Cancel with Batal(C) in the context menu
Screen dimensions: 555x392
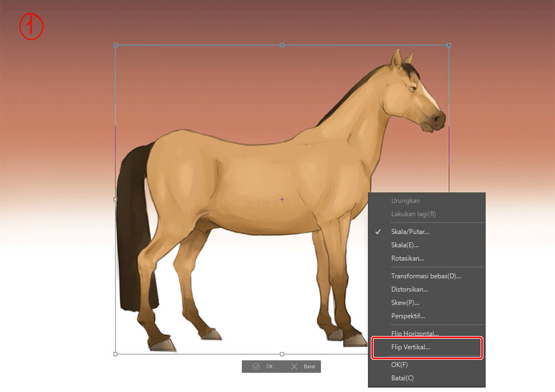click(402, 378)
